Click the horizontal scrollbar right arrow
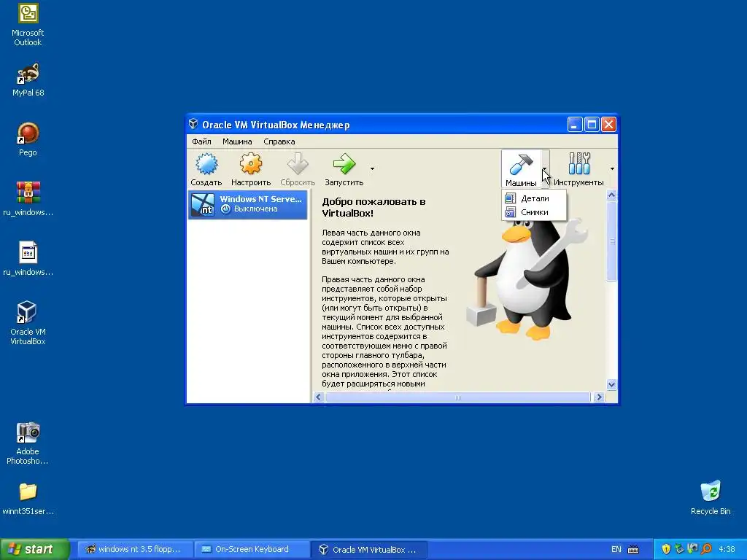The image size is (747, 560). 600,397
